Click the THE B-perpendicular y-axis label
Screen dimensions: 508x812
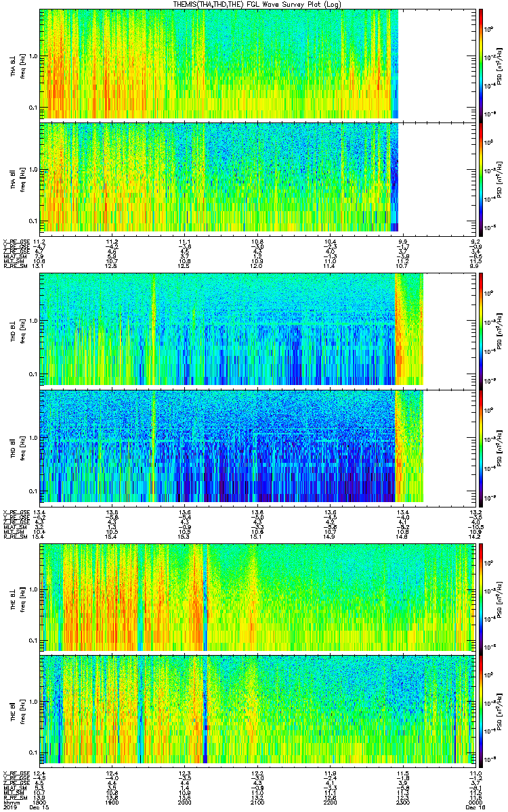pos(16,597)
